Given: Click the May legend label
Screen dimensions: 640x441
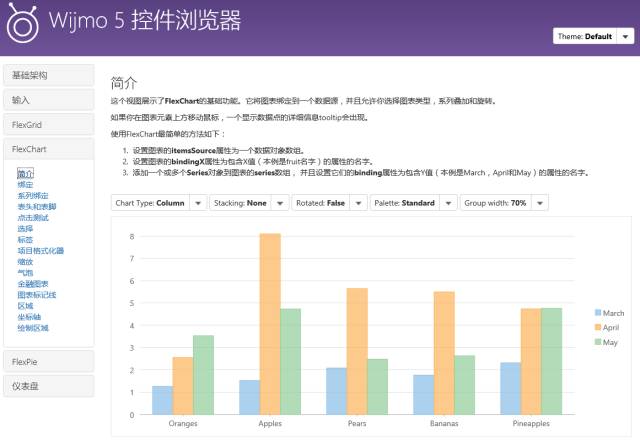Looking at the screenshot, I should click(610, 343).
